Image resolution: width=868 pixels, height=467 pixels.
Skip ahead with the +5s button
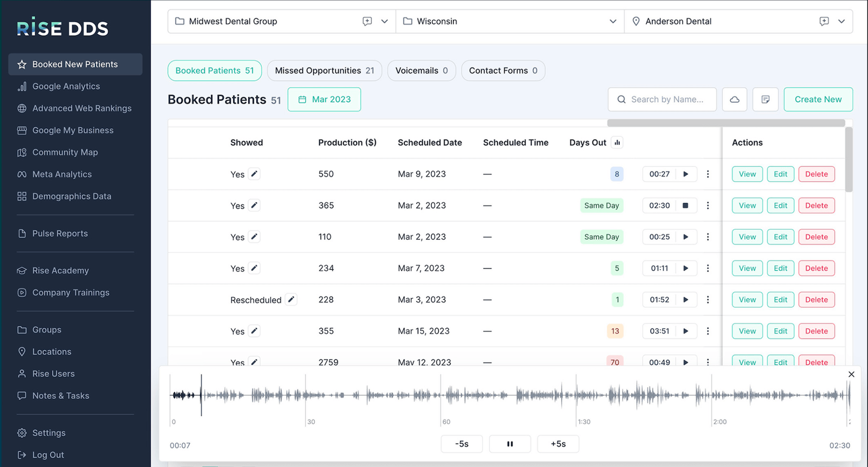[x=558, y=444]
